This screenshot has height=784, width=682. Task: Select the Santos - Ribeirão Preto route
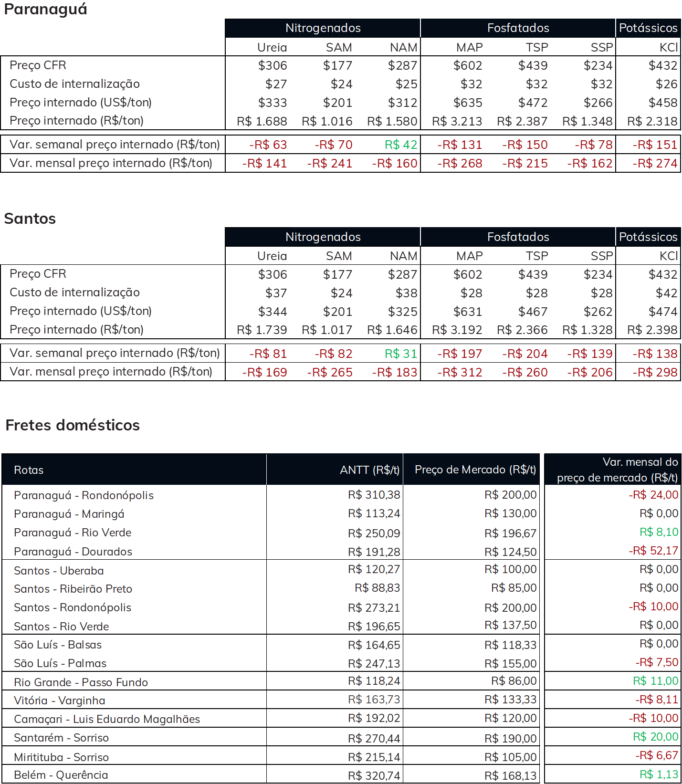click(73, 589)
